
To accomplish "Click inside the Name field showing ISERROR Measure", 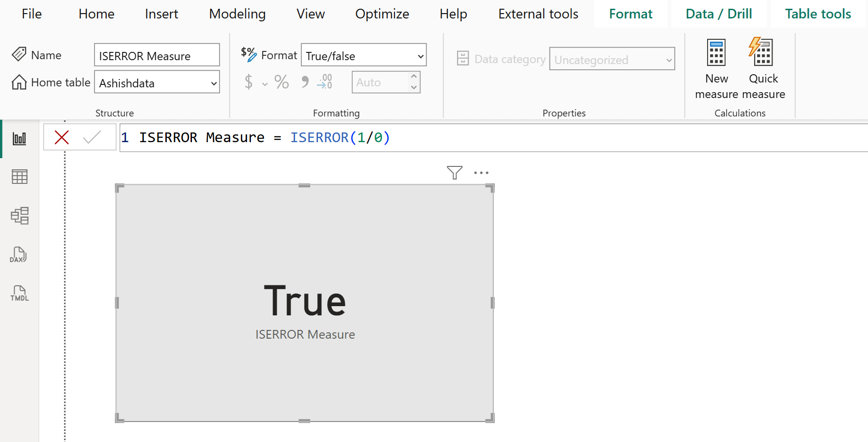I will tap(157, 55).
